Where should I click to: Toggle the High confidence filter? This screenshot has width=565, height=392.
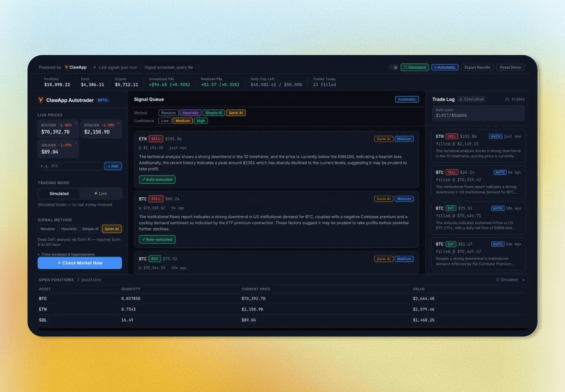coord(201,121)
